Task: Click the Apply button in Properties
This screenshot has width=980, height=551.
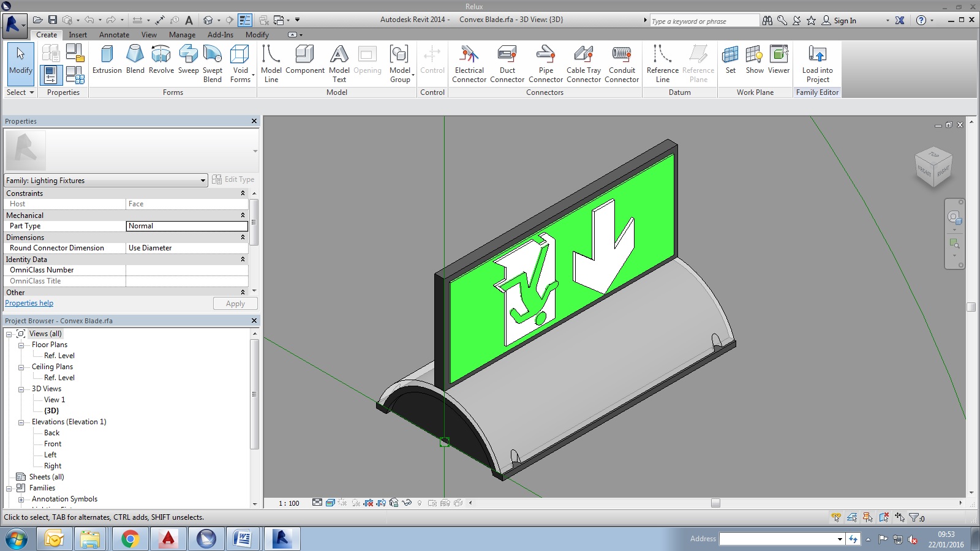Action: point(235,303)
